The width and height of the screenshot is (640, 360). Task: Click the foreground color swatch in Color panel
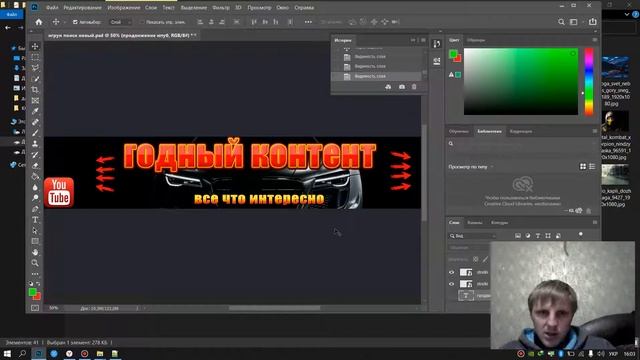(x=453, y=54)
